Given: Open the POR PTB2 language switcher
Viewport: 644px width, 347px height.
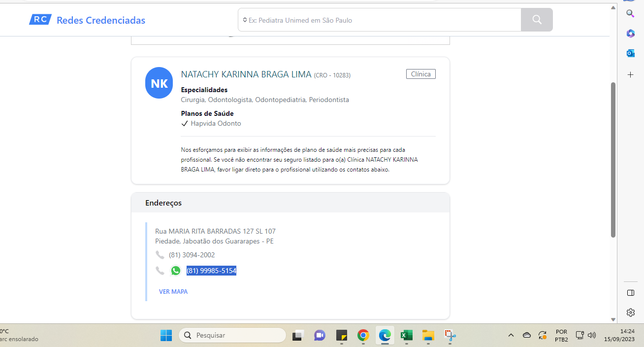Looking at the screenshot, I should pos(561,336).
